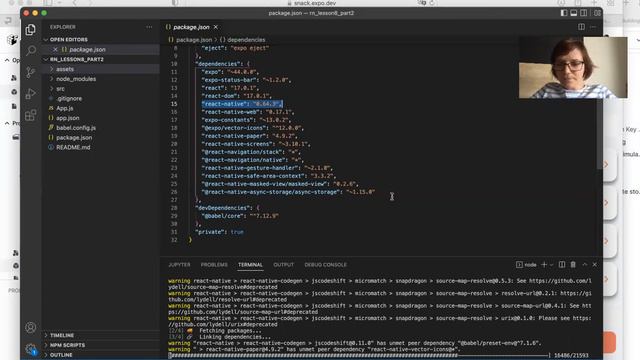Click the "react-native-web" line in editor
This screenshot has width=640, height=360.
[247, 112]
